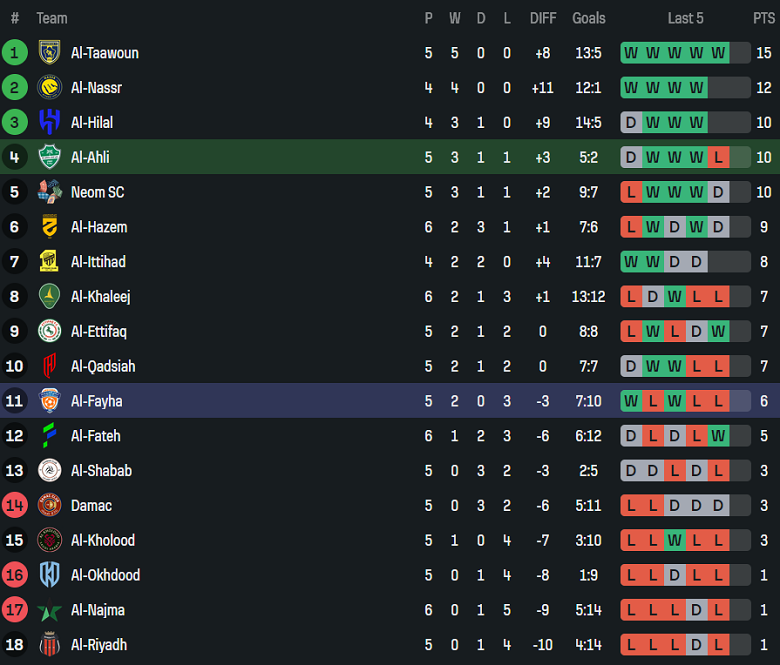The height and width of the screenshot is (665, 780).
Task: Open the Al-Hazem team link
Action: [x=99, y=227]
